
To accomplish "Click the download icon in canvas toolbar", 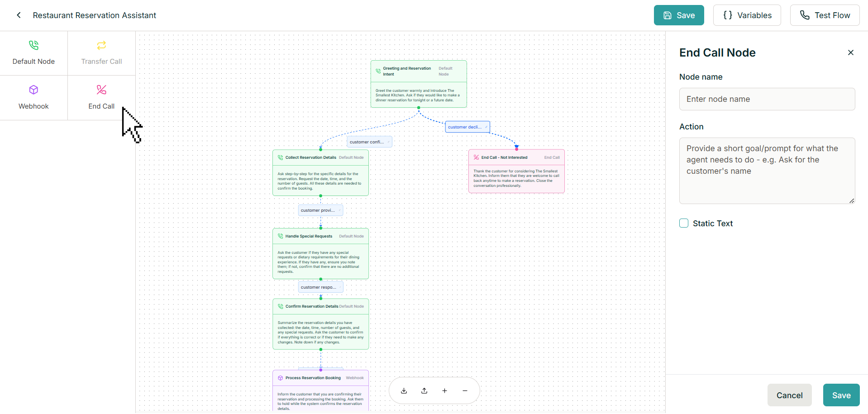I will 404,391.
